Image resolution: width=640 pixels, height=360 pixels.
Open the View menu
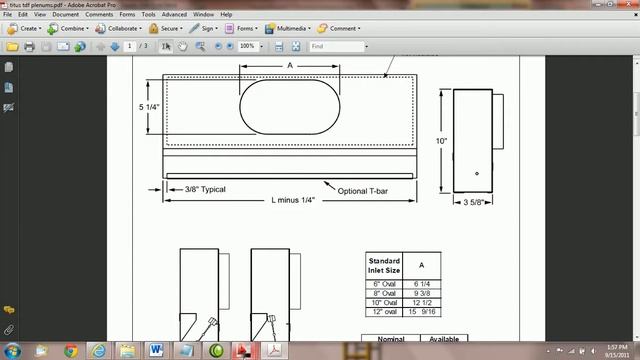(40, 14)
